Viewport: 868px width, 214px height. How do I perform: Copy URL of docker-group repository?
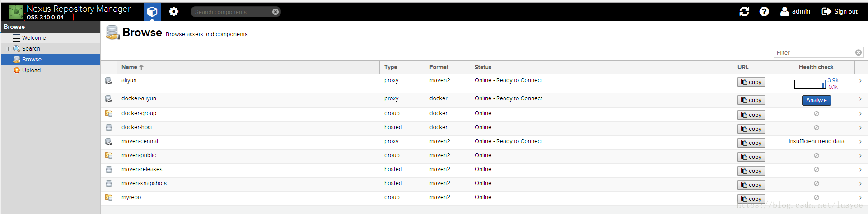tap(751, 115)
